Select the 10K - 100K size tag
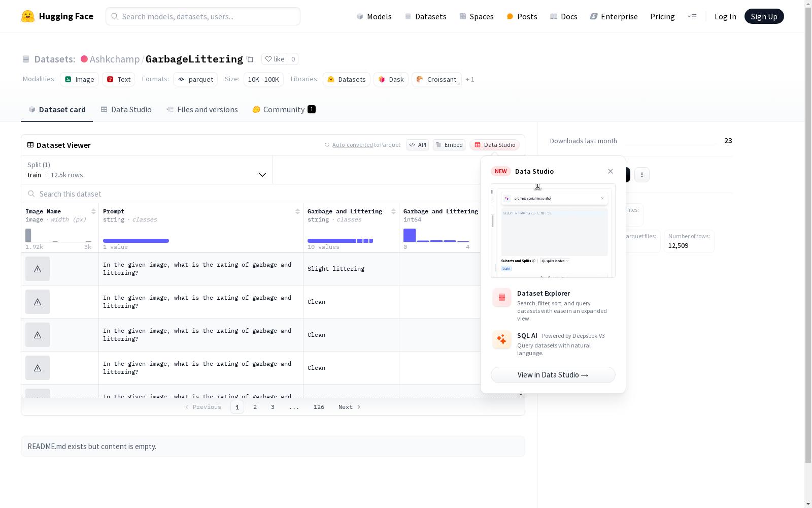 click(263, 79)
